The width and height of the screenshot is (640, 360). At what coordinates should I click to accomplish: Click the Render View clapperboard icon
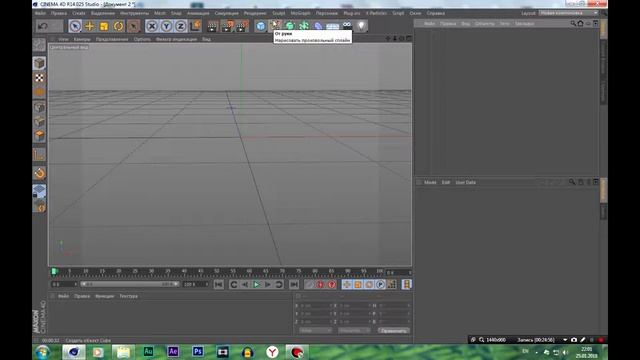(212, 26)
